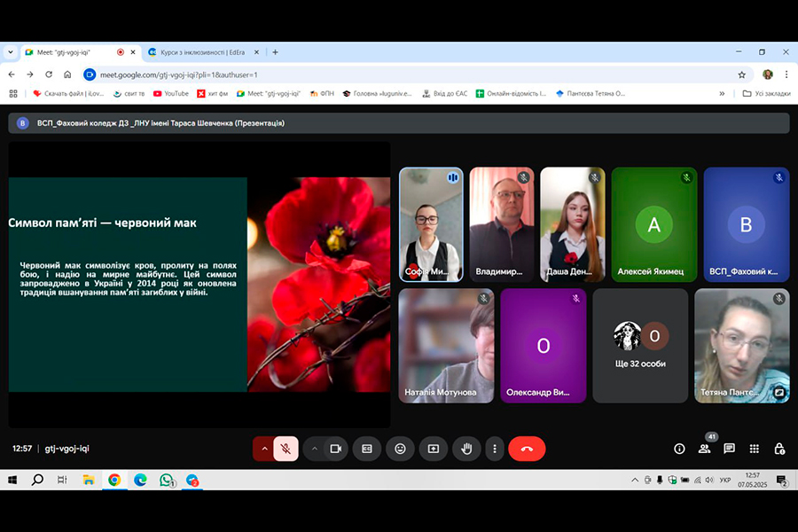Image resolution: width=798 pixels, height=532 pixels.
Task: Click the present screen button
Action: coord(433,449)
